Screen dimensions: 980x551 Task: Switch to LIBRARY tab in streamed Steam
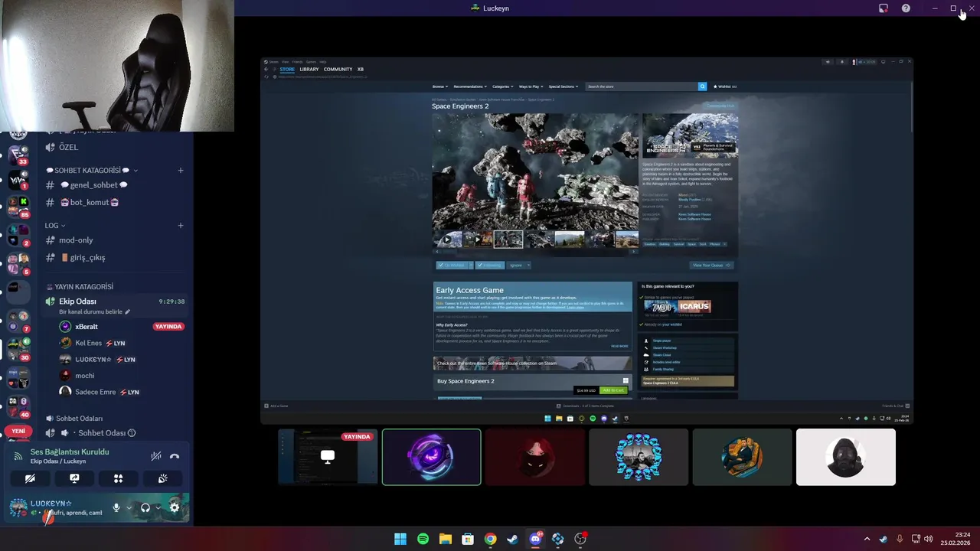coord(309,70)
